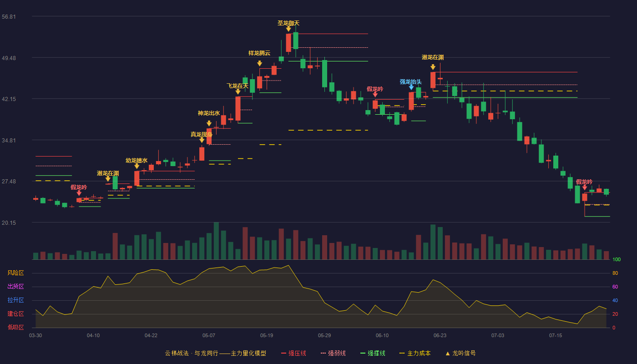Hide the 强撑线 support line series
Viewport: 637px width, 364px height.
(373, 353)
